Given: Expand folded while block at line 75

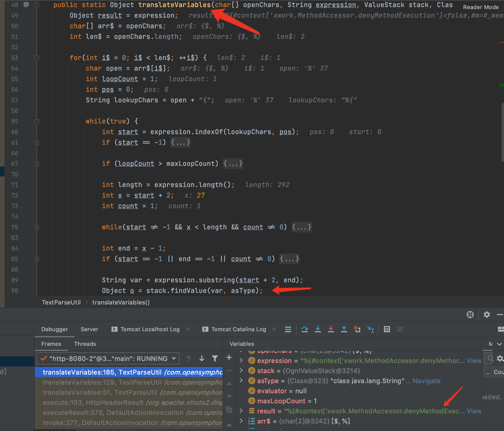Looking at the screenshot, I should [37, 227].
